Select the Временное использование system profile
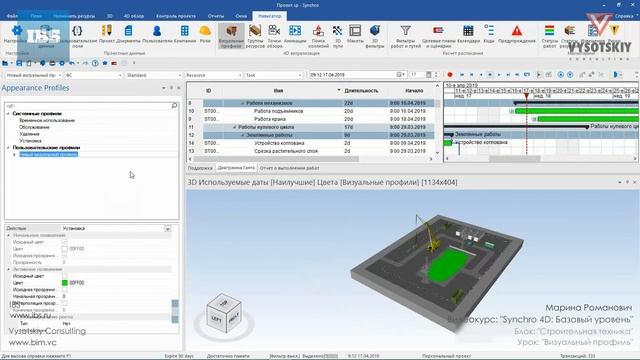This screenshot has width=640, height=360. pos(47,120)
